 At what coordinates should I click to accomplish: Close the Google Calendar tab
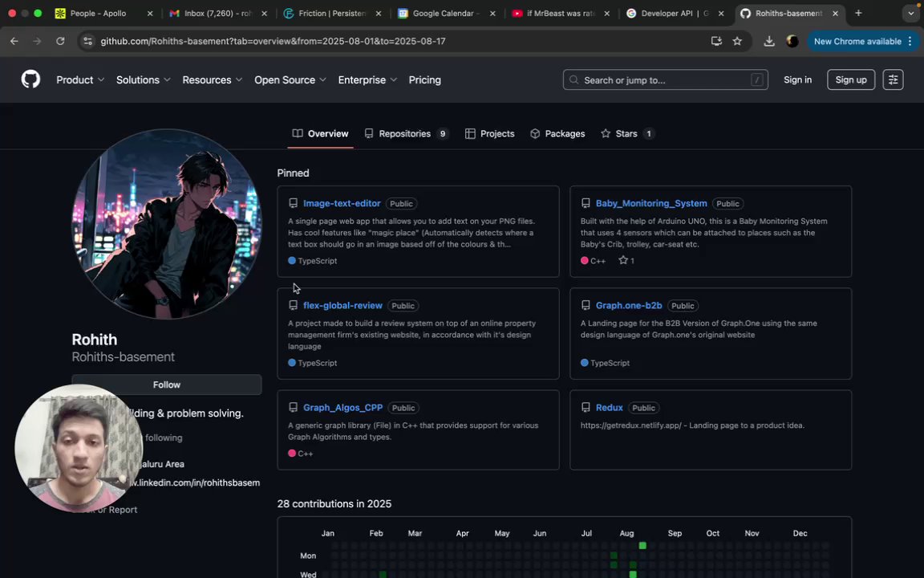point(492,13)
